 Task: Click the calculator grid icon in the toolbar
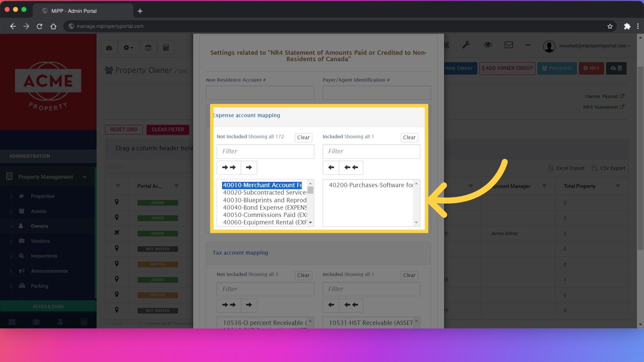click(x=166, y=47)
